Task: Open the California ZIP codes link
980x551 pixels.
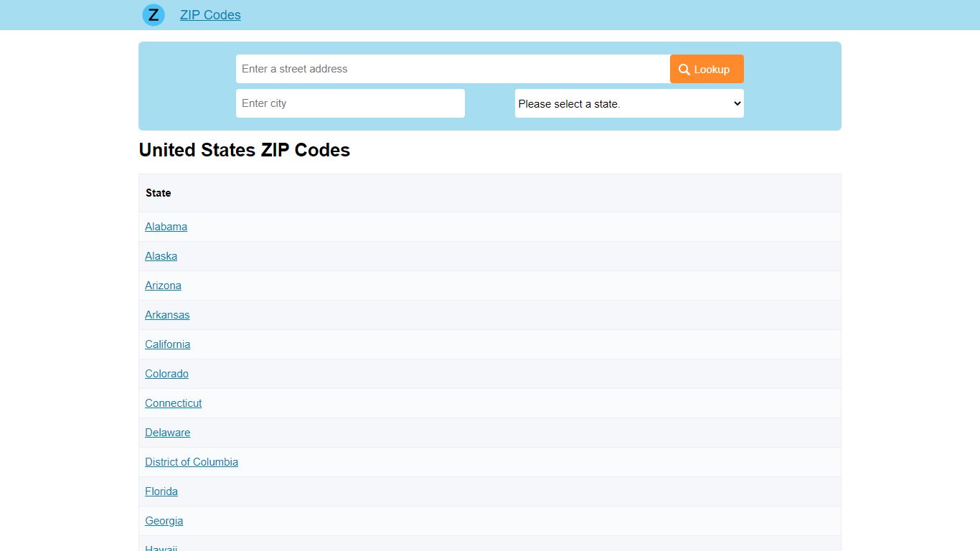Action: 167,344
